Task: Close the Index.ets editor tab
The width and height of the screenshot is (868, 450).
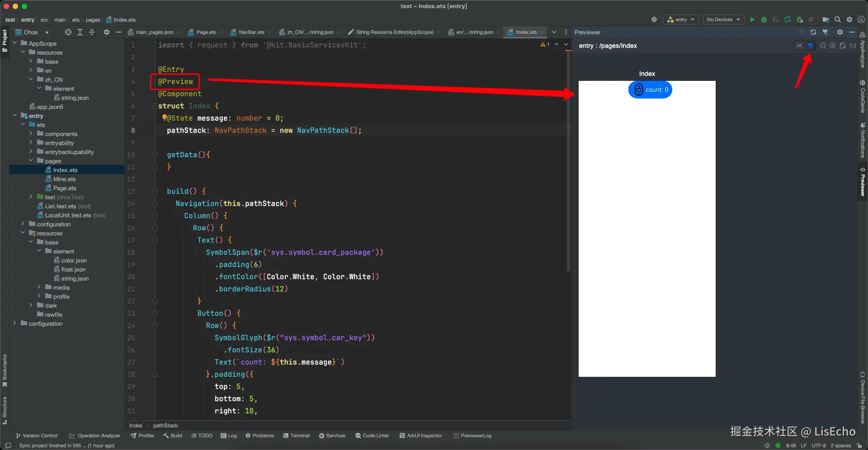Action: (542, 33)
